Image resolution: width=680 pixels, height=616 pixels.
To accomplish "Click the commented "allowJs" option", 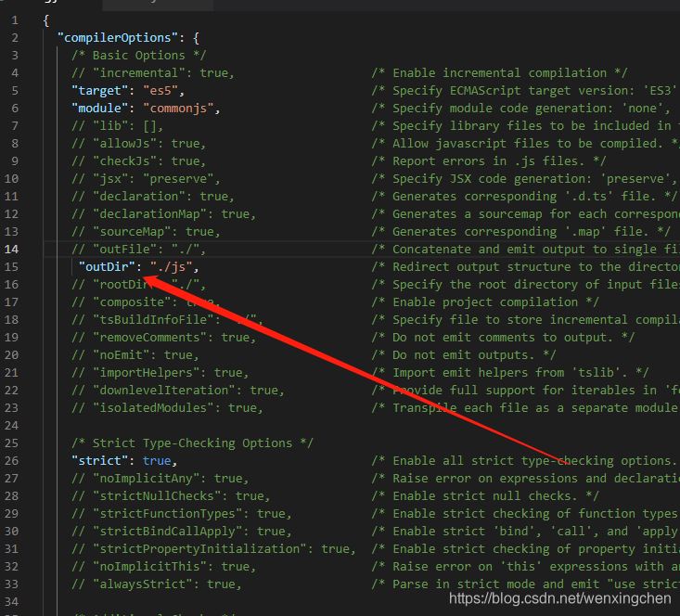I will click(x=139, y=144).
